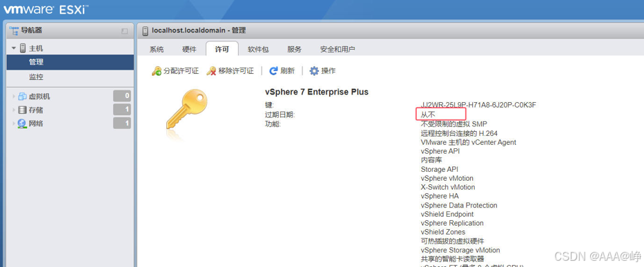Click the Virtual Machines icon in the navigator
This screenshot has height=267, width=644.
(22, 97)
